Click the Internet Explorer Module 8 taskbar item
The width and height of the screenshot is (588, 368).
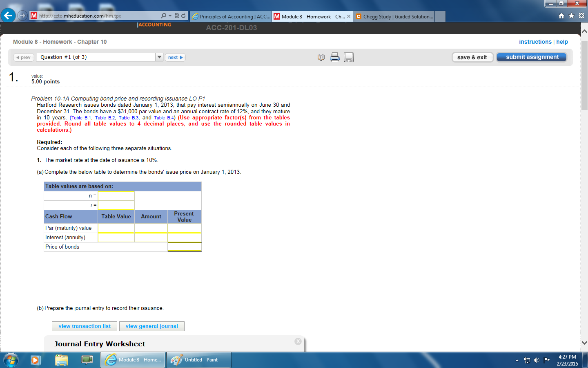click(x=133, y=360)
